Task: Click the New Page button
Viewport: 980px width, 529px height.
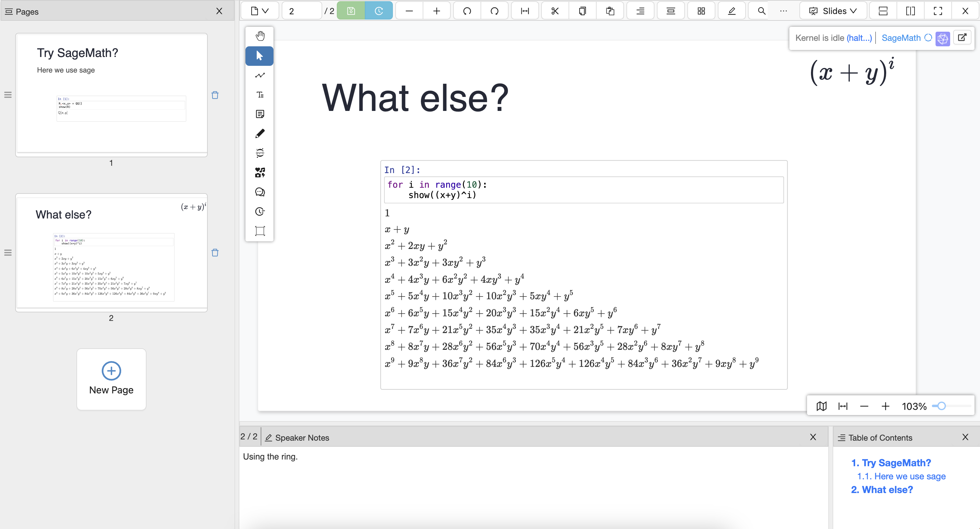Action: 111,379
